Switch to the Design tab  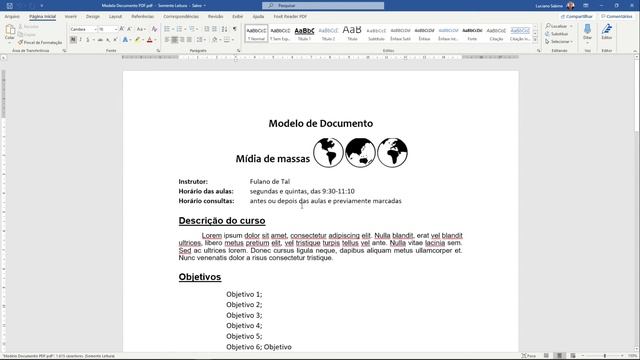point(93,16)
